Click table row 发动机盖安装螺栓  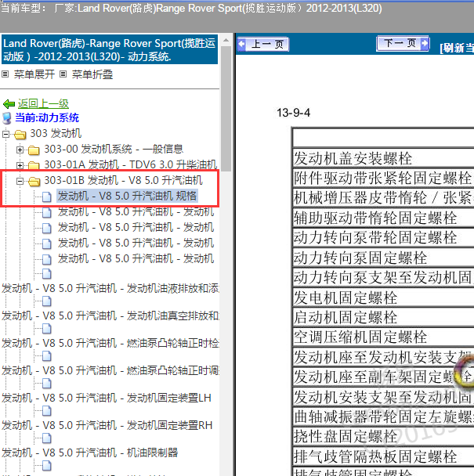coord(383,158)
